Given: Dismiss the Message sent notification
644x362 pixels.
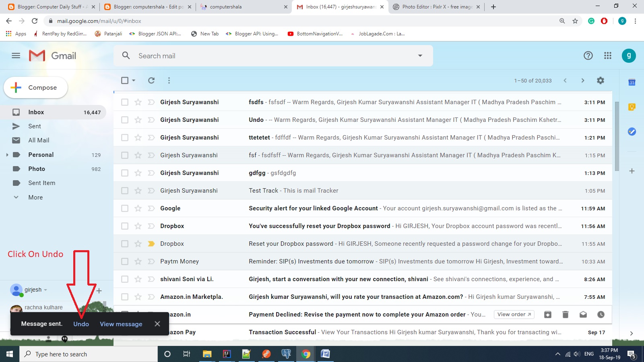Looking at the screenshot, I should pyautogui.click(x=157, y=324).
